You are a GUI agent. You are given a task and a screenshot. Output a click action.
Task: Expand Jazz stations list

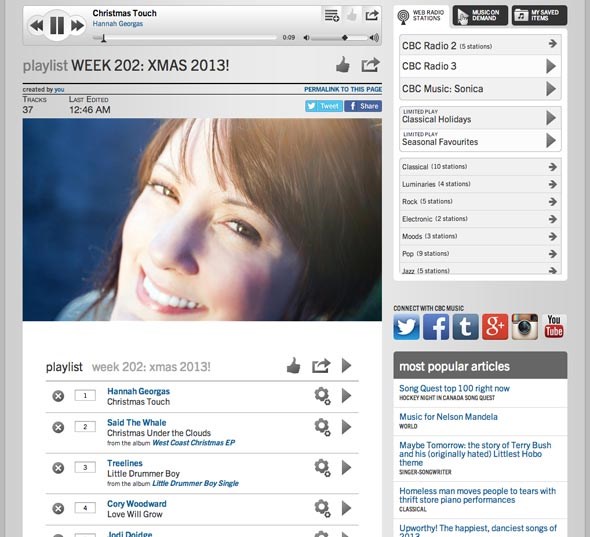pos(480,269)
